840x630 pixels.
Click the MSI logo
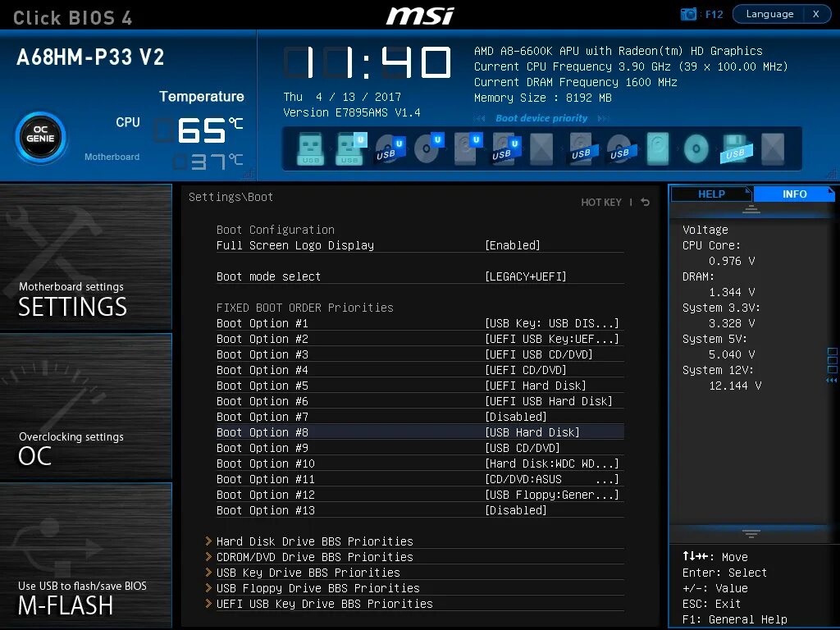click(x=420, y=15)
